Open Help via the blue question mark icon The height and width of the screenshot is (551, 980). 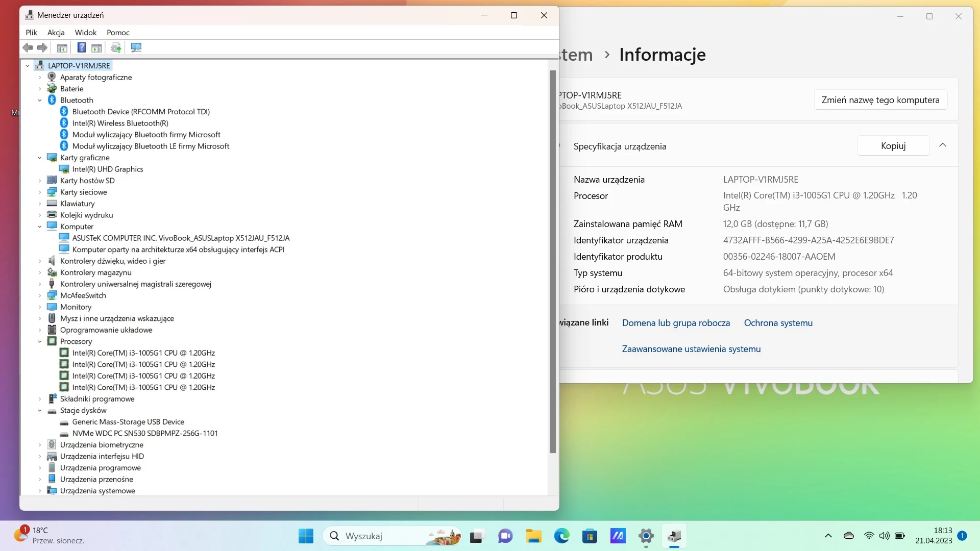(x=82, y=47)
